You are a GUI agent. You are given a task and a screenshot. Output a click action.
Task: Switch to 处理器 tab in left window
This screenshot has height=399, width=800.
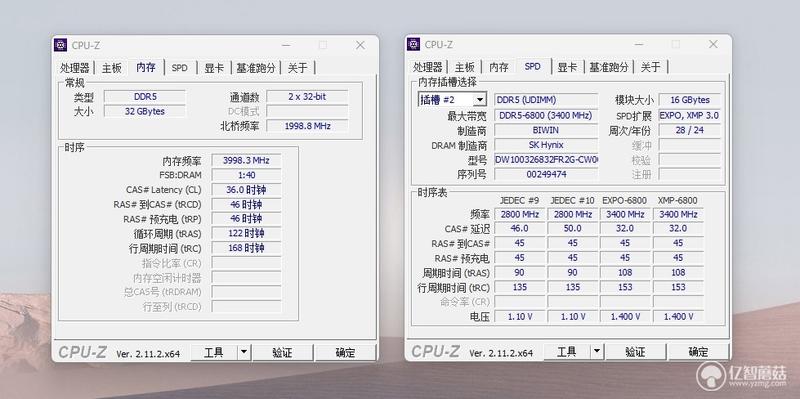(74, 67)
